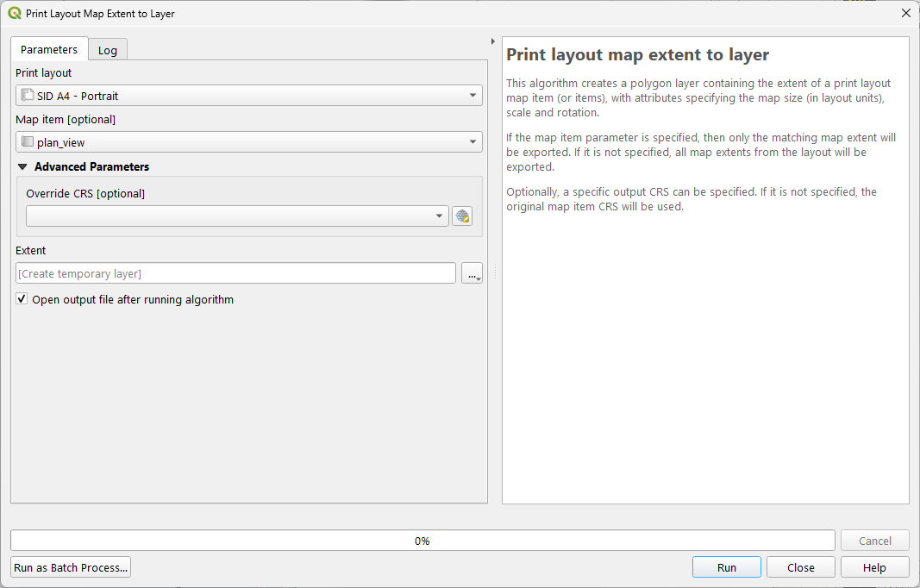This screenshot has width=920, height=588.
Task: Click the Help button
Action: point(874,566)
